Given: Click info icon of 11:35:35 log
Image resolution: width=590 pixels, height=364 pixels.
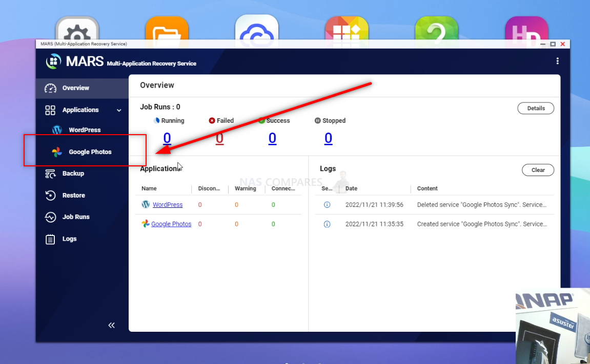Looking at the screenshot, I should pyautogui.click(x=327, y=224).
